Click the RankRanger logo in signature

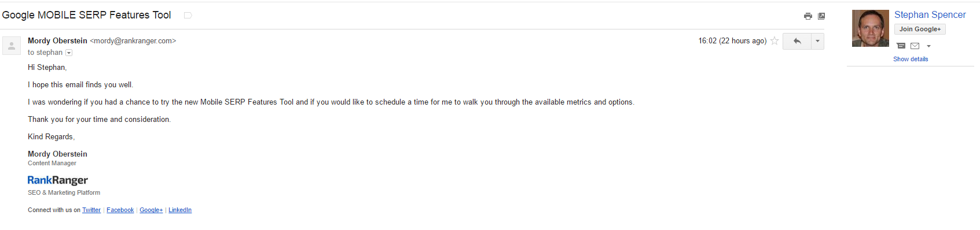coord(58,180)
